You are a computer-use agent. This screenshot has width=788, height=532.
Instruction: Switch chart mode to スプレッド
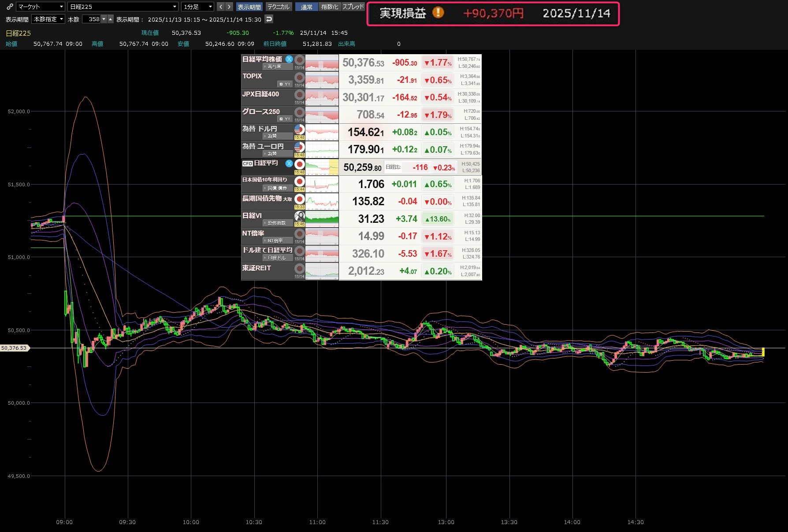(x=353, y=7)
